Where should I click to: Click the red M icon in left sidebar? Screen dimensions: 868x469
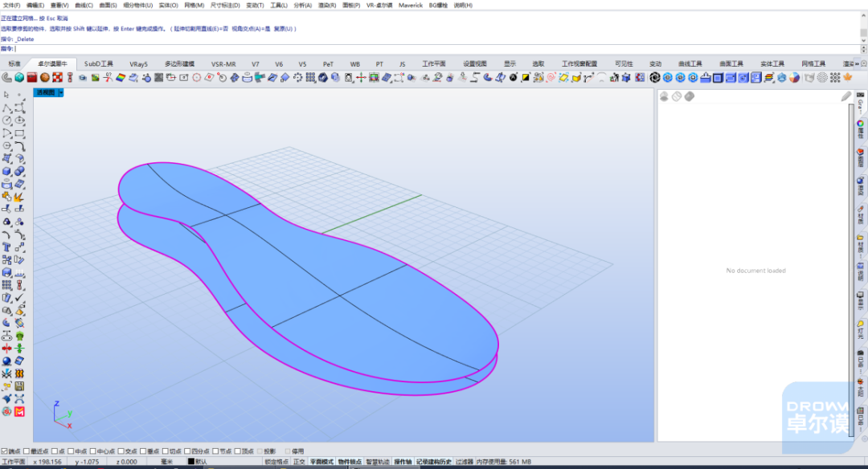19,411
